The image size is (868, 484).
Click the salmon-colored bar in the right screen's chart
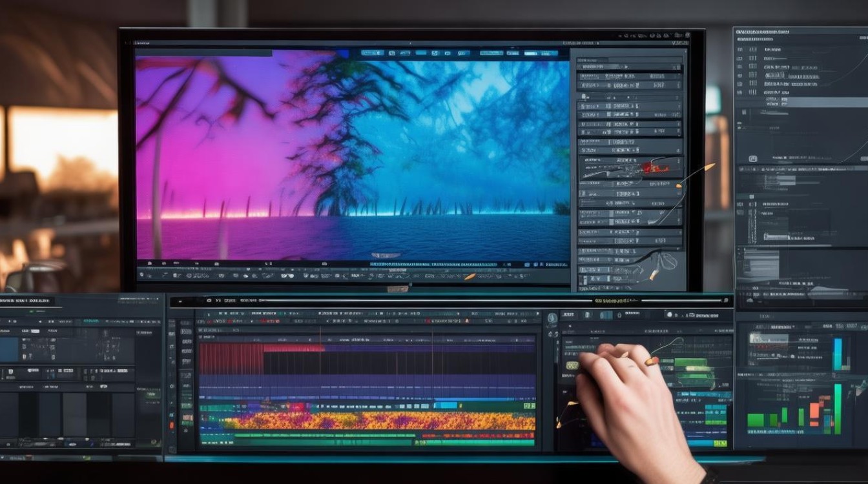(815, 410)
